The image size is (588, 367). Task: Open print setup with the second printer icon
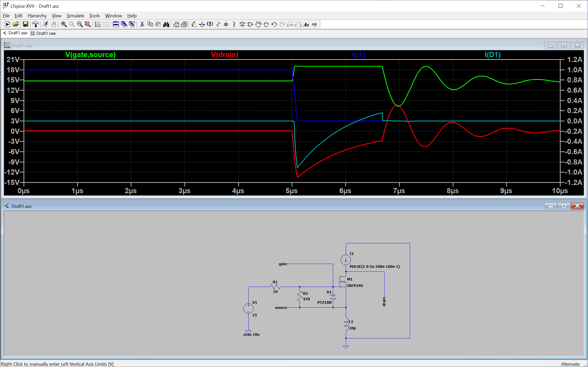point(184,24)
